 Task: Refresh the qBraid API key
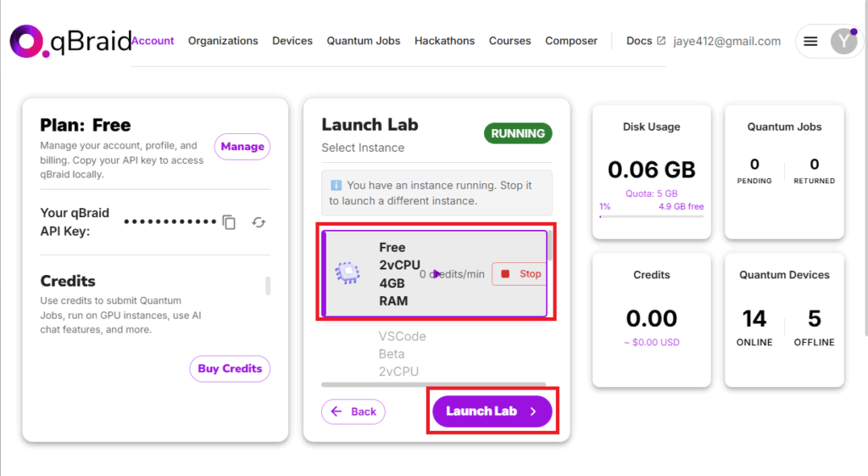click(x=259, y=222)
